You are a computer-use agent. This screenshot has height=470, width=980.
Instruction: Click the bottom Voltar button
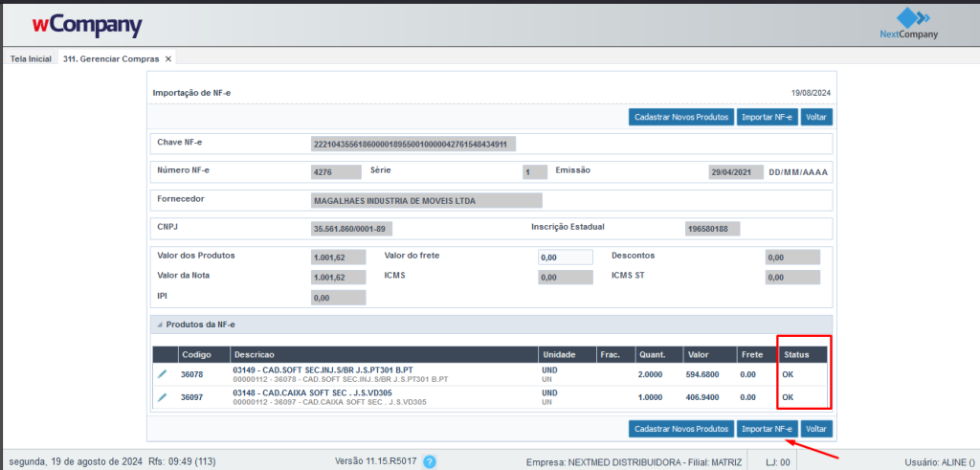pyautogui.click(x=816, y=429)
